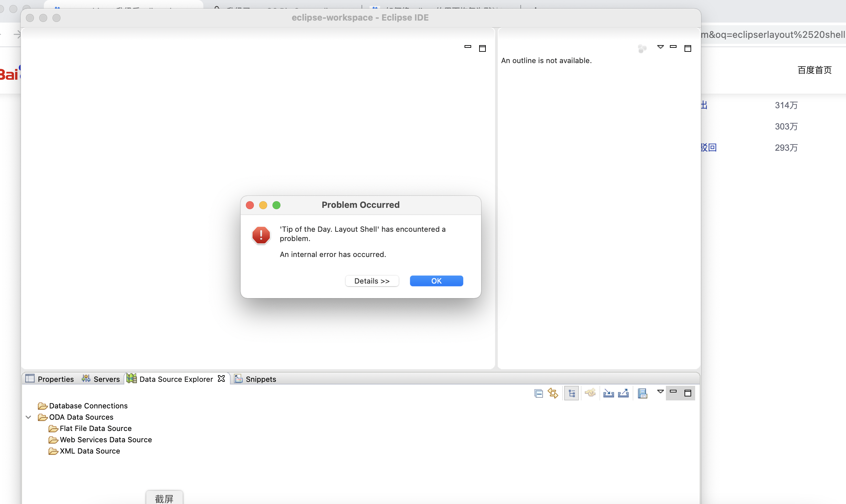Open the Data Source Explorer view menu arrow
The width and height of the screenshot is (846, 504).
660,391
